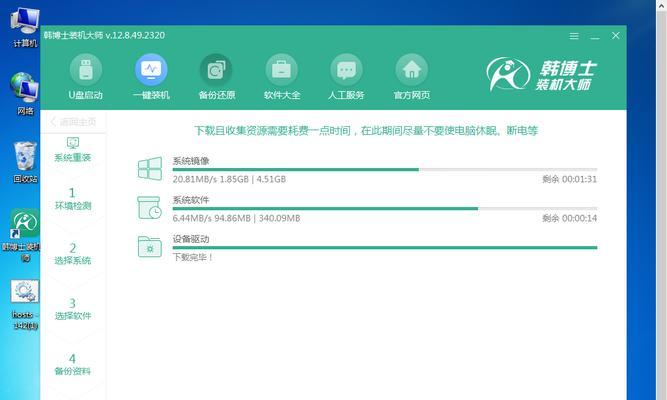Click the 系统软件 label

click(191, 200)
